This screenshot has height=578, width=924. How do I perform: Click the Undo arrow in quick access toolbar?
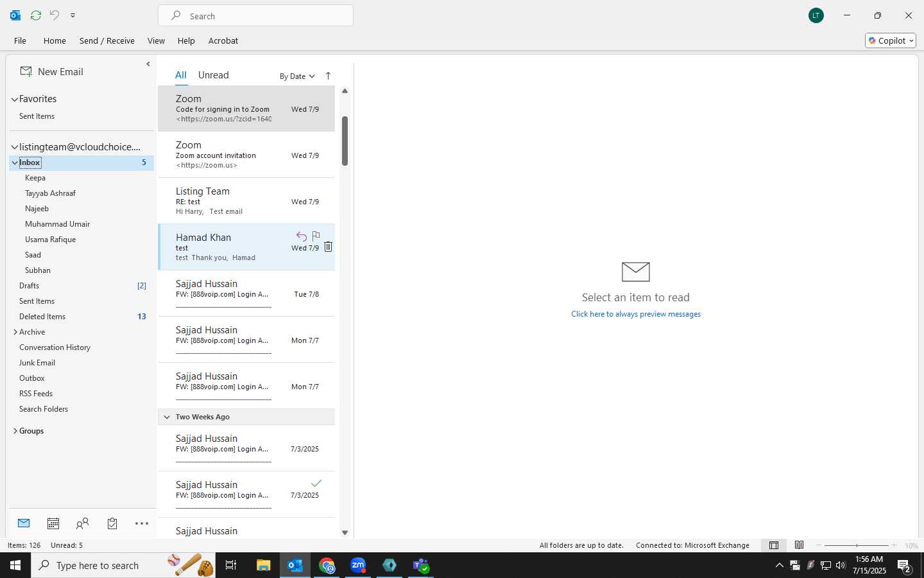pos(55,15)
